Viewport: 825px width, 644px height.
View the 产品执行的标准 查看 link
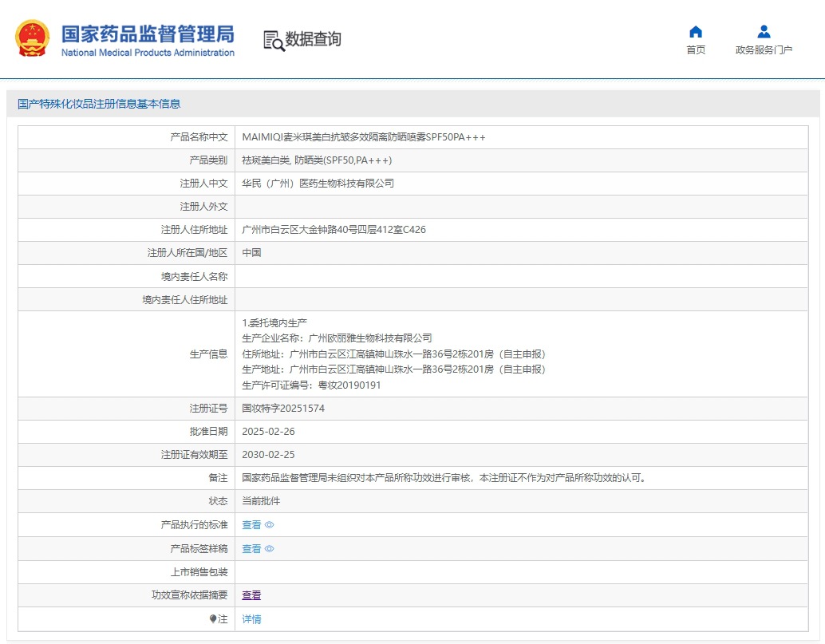tap(251, 525)
